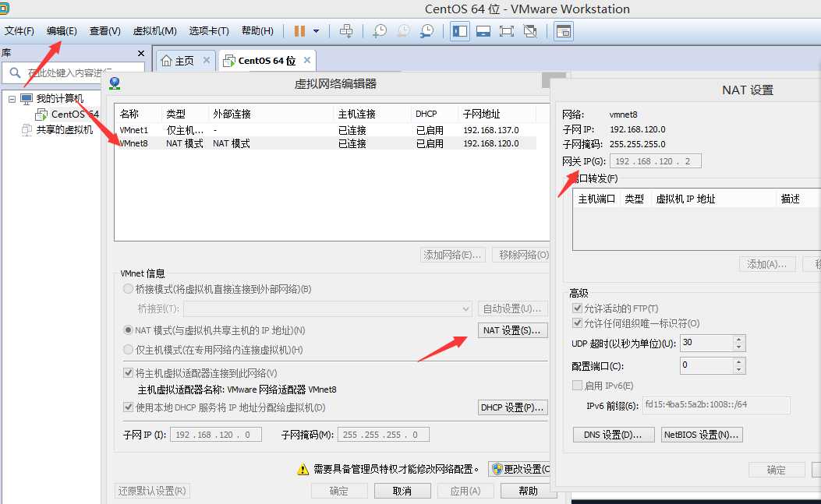This screenshot has height=504, width=821.
Task: Toggle the thumbnail bar view icon
Action: 483,31
